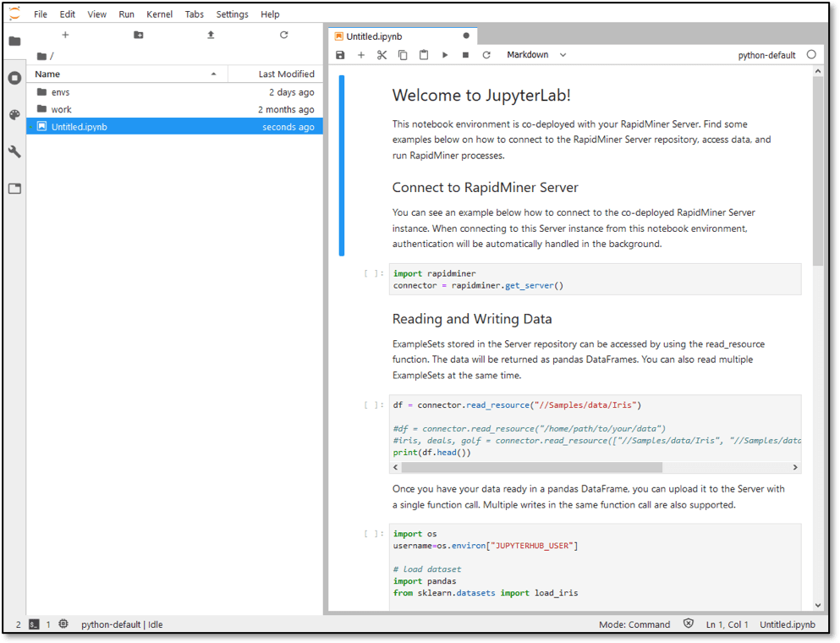The image size is (840, 643).
Task: Cut selected cells with the scissors icon
Action: tap(382, 55)
